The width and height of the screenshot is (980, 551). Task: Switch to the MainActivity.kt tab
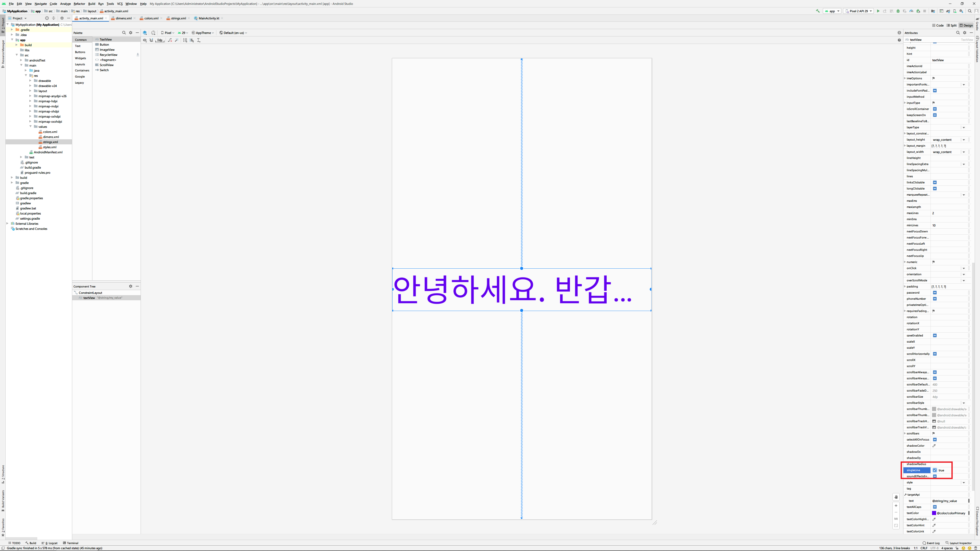point(209,18)
